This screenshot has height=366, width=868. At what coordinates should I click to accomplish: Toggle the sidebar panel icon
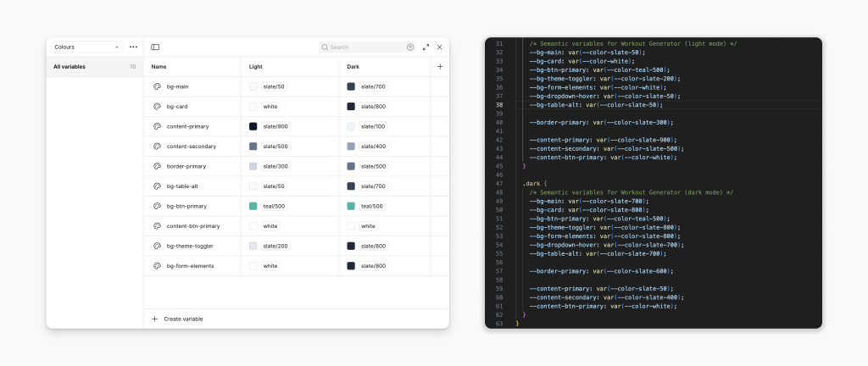click(x=155, y=47)
